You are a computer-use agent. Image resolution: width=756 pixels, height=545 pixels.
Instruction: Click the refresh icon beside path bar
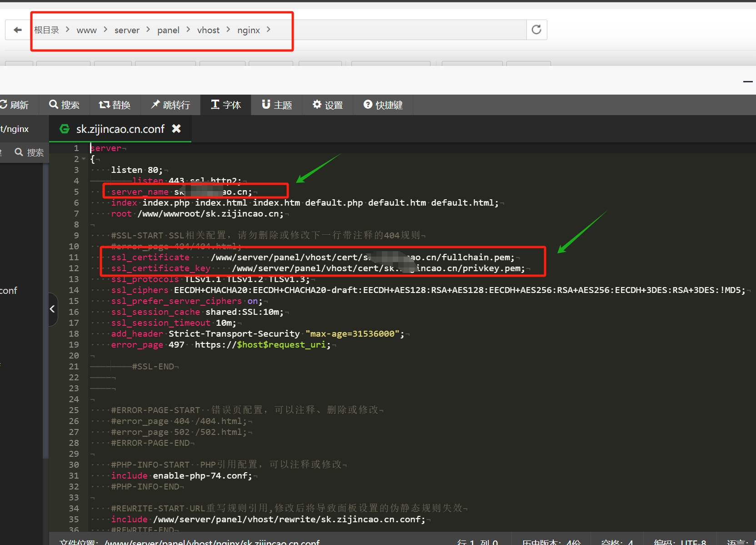[536, 30]
